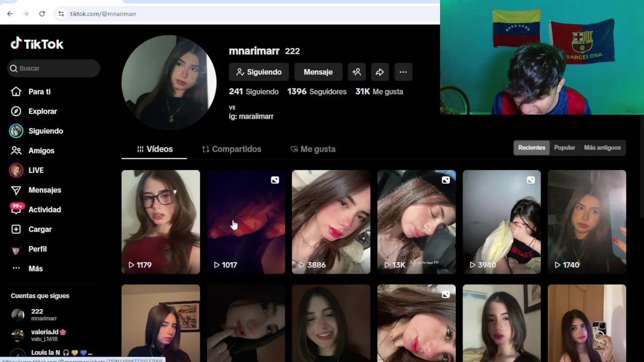The image size is (644, 362).
Task: View the 241 Siguiendo list
Action: 254,92
